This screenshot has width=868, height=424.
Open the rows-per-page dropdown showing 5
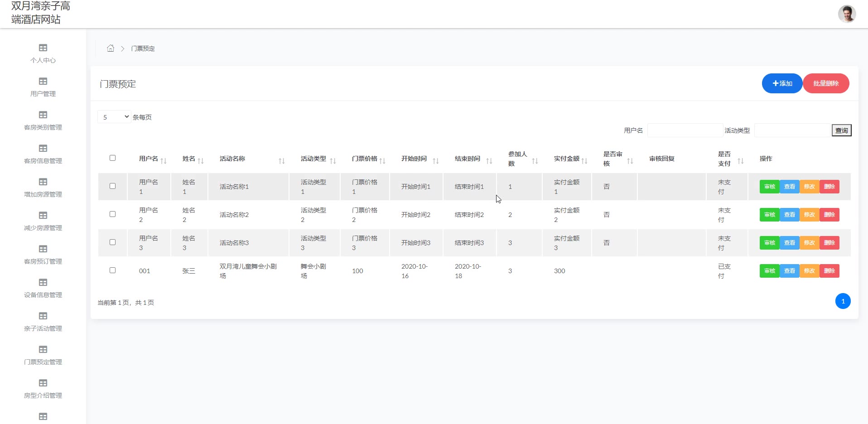(x=115, y=117)
